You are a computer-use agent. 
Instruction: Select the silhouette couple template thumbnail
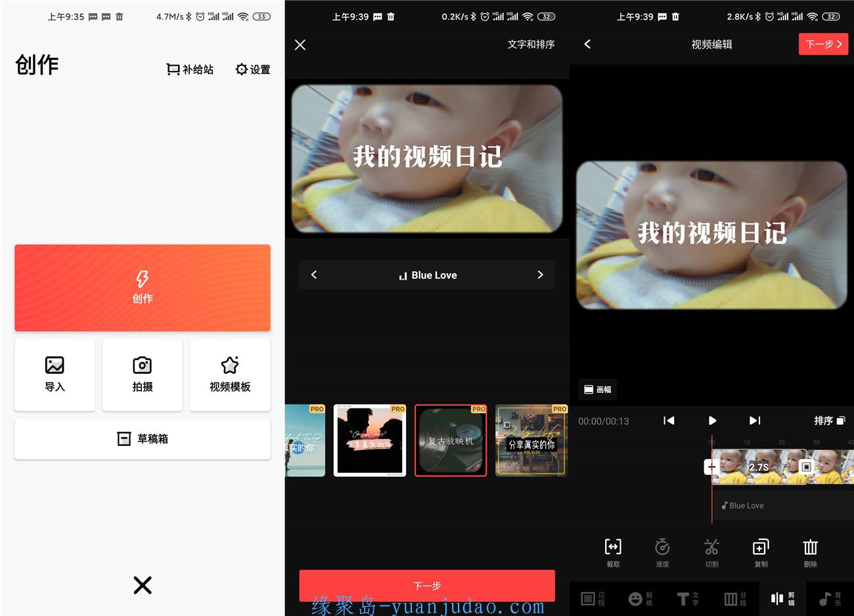coord(370,441)
